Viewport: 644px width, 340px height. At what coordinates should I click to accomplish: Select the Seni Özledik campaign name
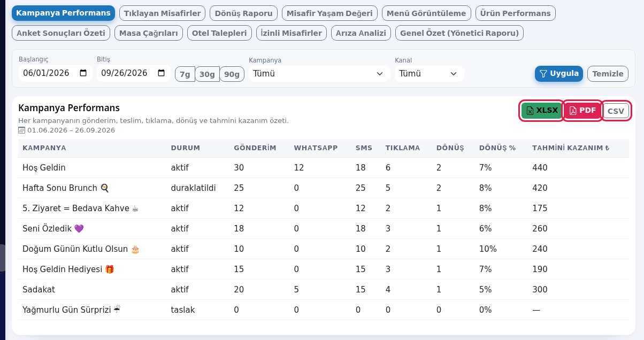pos(53,229)
